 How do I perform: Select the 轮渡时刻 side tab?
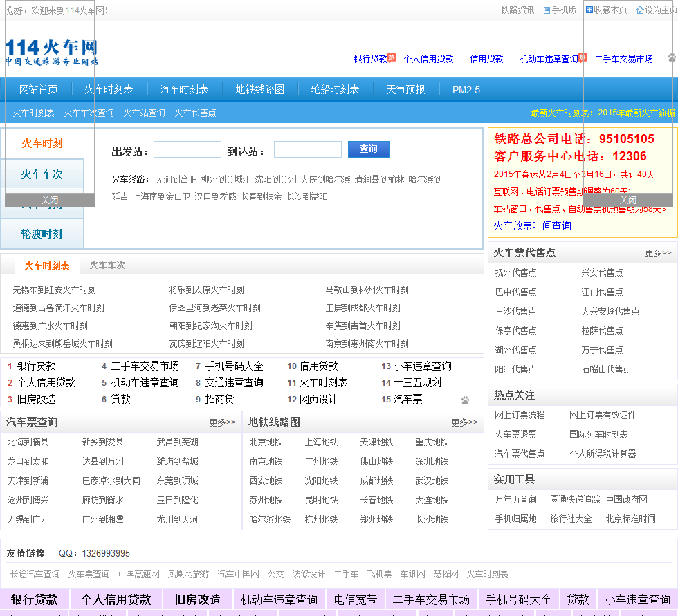pos(42,234)
